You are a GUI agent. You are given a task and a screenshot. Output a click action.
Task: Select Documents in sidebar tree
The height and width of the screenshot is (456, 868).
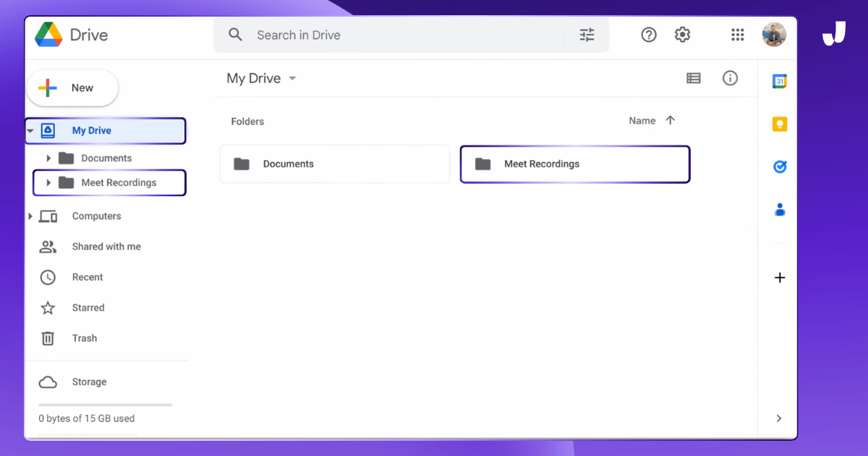click(x=106, y=159)
